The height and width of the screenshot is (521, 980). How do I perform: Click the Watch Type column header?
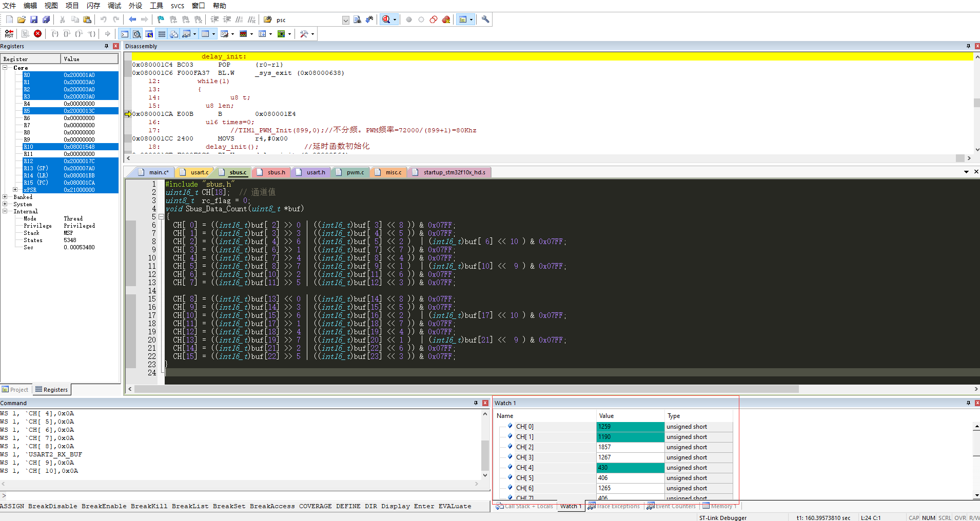[699, 416]
